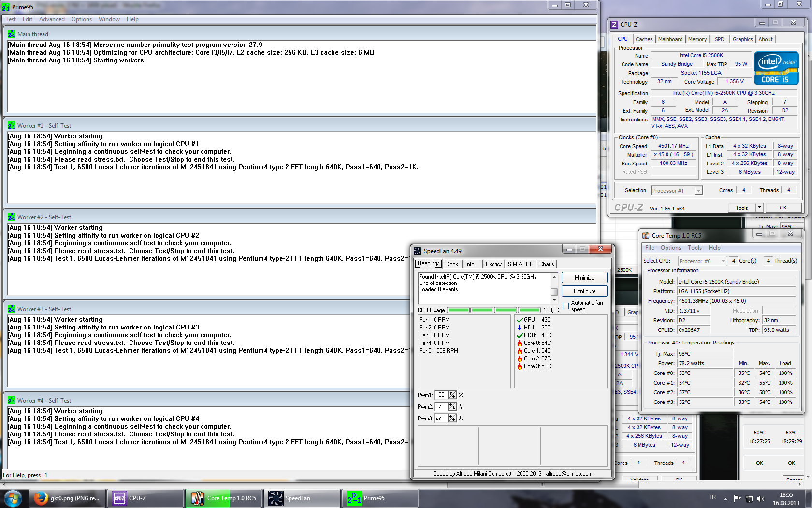The width and height of the screenshot is (812, 508).
Task: Click the volume speaker tray icon
Action: click(761, 498)
